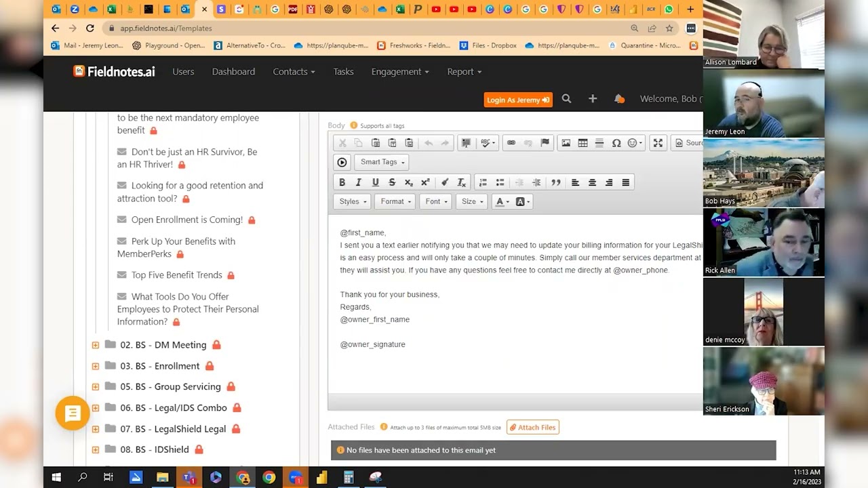
Task: Open the Open Enrollment is Coming! template
Action: click(x=186, y=220)
